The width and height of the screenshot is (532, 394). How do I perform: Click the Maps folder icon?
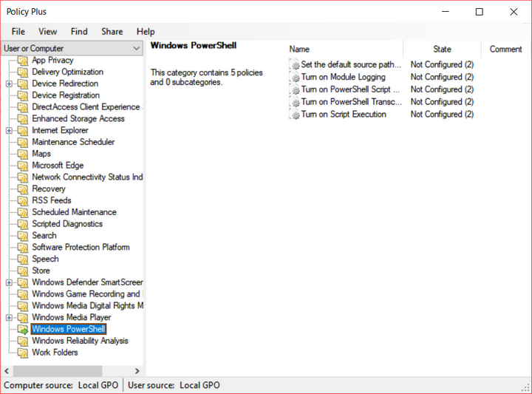click(23, 154)
